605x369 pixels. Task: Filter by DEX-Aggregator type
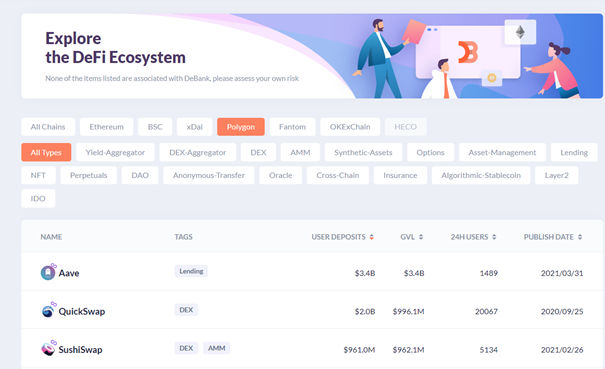coord(198,152)
